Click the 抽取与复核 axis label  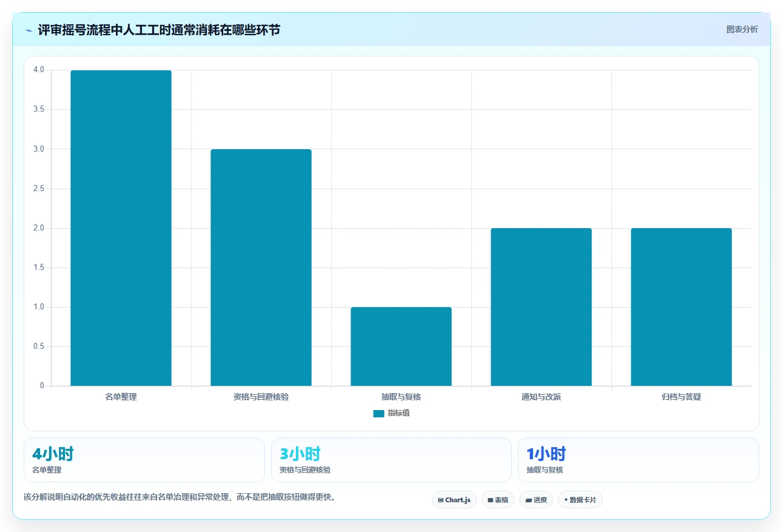coord(401,397)
